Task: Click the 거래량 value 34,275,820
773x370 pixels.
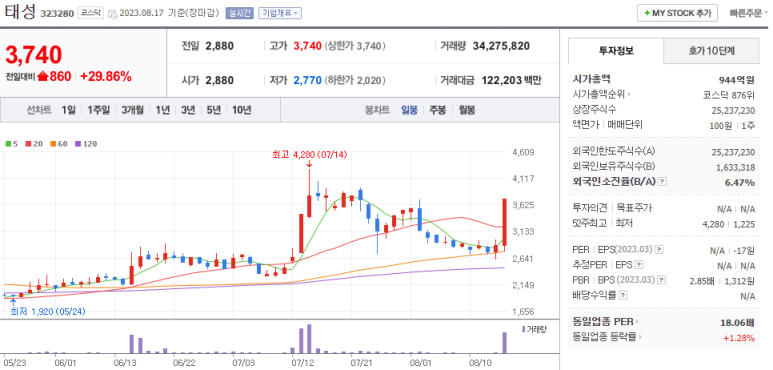Action: 501,46
